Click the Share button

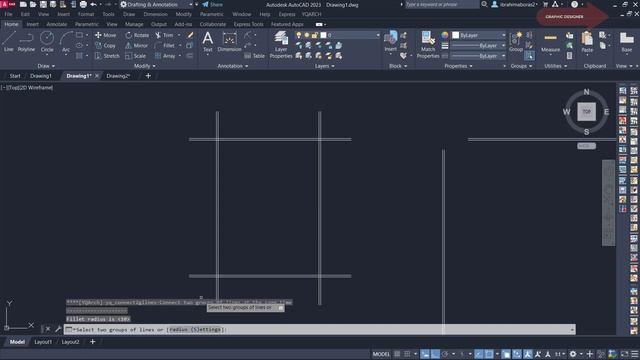[x=212, y=4]
